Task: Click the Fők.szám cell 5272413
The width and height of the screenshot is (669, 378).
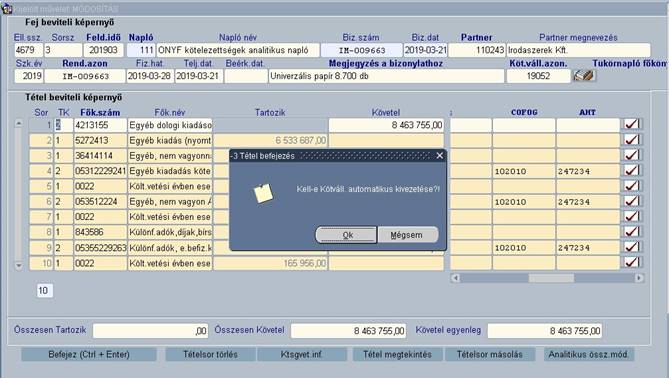Action: [100, 140]
